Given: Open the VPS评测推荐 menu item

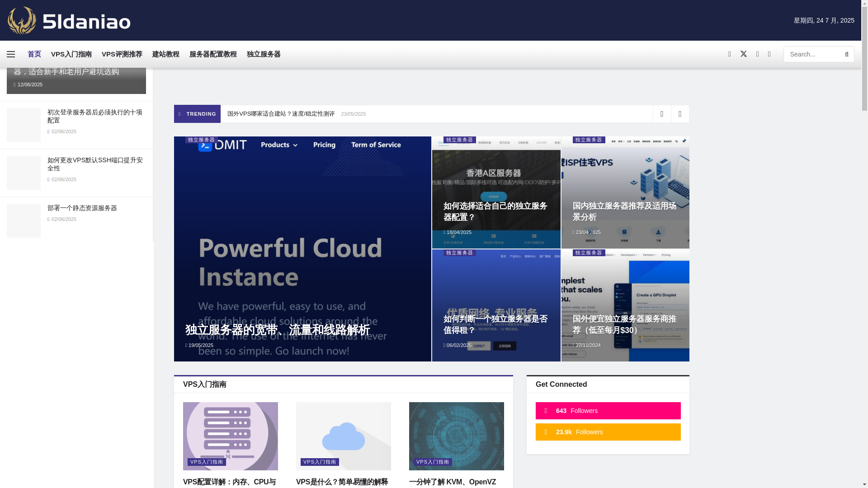Looking at the screenshot, I should tap(122, 54).
